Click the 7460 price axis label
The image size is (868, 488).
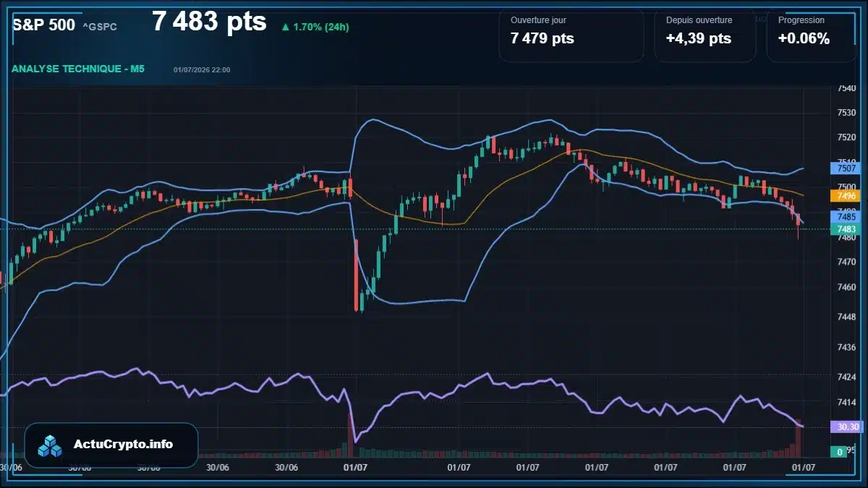coord(846,287)
